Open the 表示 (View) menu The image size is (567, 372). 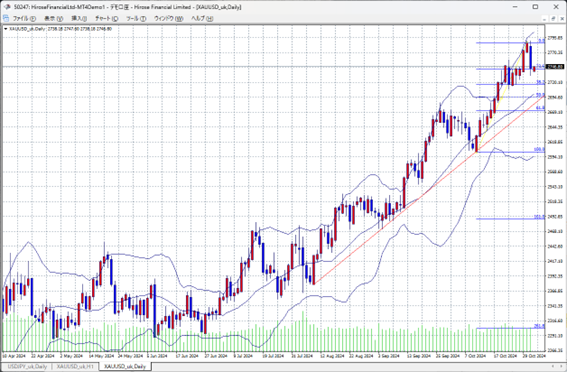point(54,18)
